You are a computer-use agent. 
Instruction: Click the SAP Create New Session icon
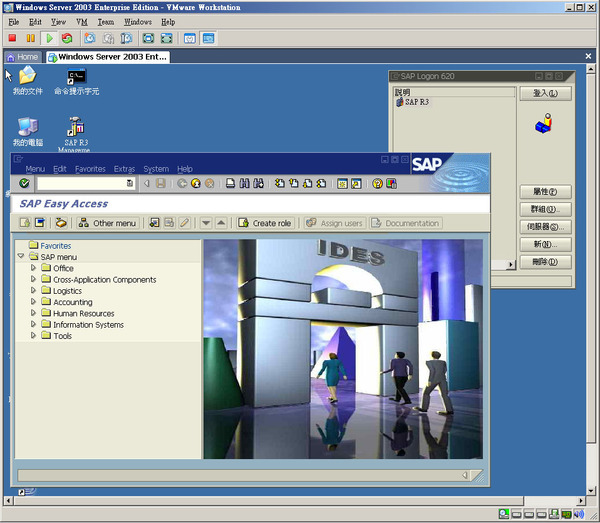click(342, 184)
